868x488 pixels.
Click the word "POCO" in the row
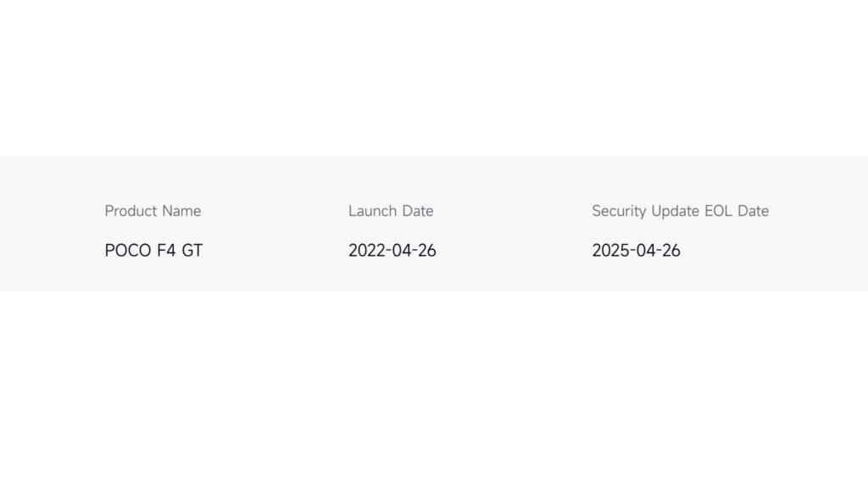click(x=128, y=251)
